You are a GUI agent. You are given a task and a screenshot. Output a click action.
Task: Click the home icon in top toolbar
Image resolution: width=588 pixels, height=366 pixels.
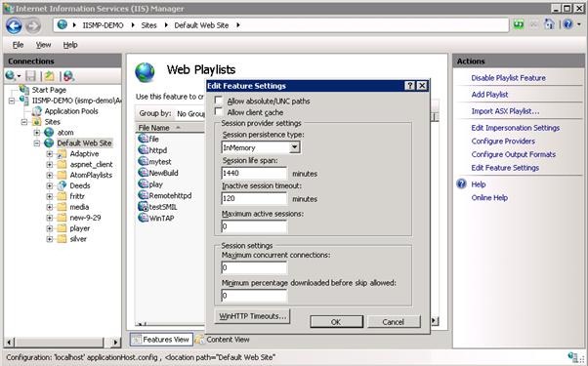(x=549, y=24)
